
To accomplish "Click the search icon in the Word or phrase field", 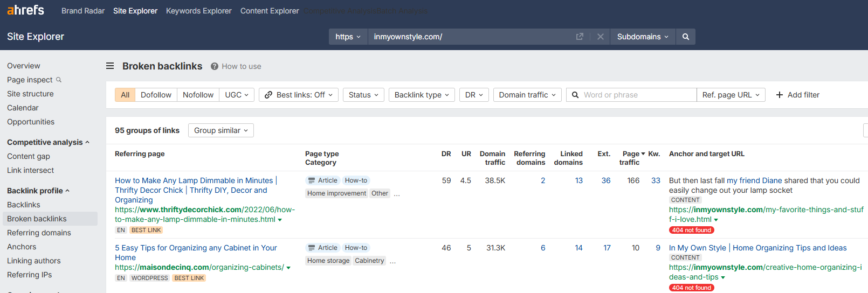I will click(575, 95).
